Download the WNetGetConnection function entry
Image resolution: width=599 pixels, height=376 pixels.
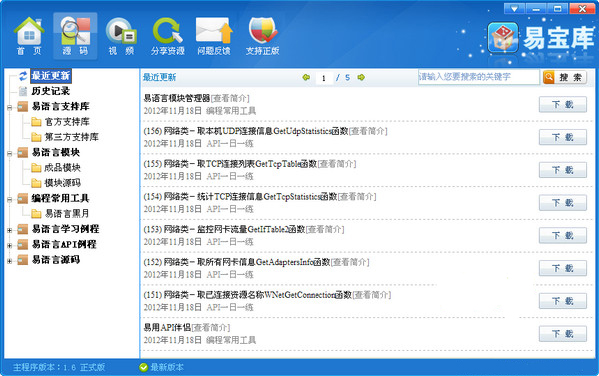click(x=563, y=301)
